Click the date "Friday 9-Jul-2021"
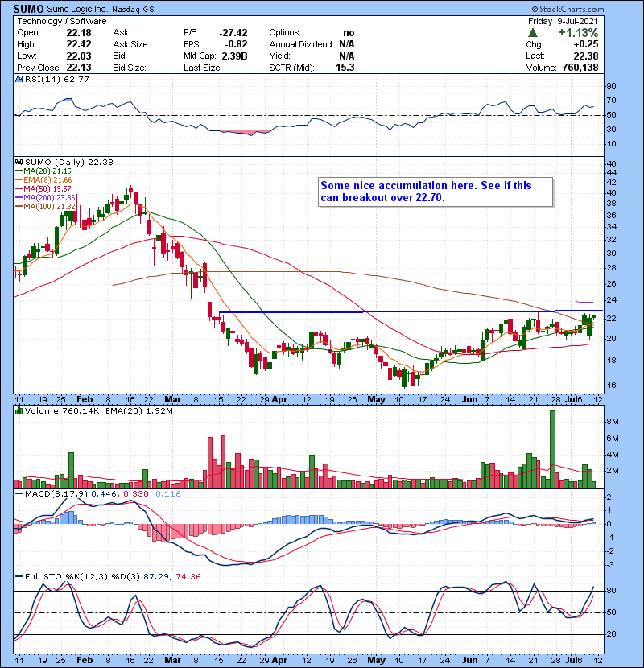644x668 pixels. tap(563, 21)
